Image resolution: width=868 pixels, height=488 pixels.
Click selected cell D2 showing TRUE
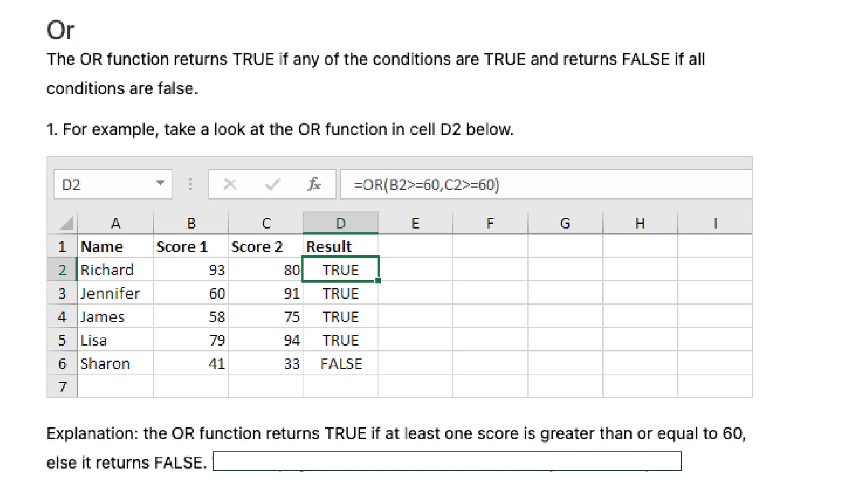pyautogui.click(x=340, y=269)
